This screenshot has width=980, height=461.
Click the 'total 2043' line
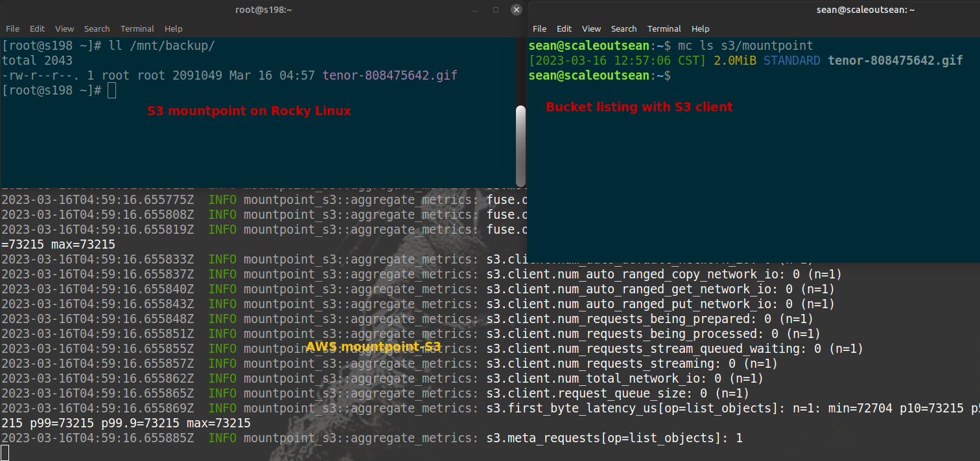[x=37, y=60]
